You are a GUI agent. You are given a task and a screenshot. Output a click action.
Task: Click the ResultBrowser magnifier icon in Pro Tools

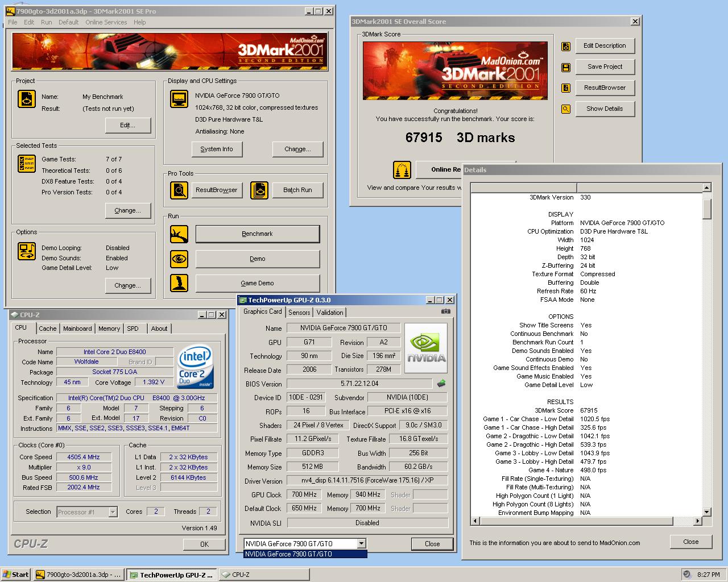[x=179, y=190]
